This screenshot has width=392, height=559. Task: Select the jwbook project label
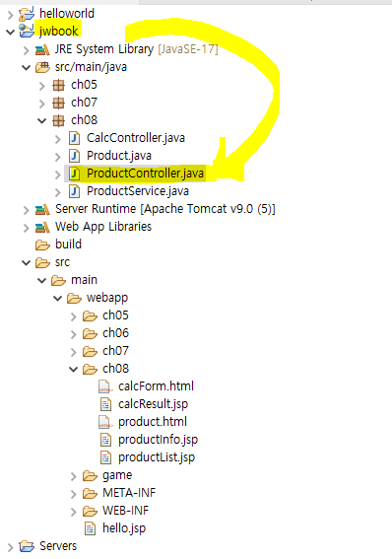click(x=58, y=31)
